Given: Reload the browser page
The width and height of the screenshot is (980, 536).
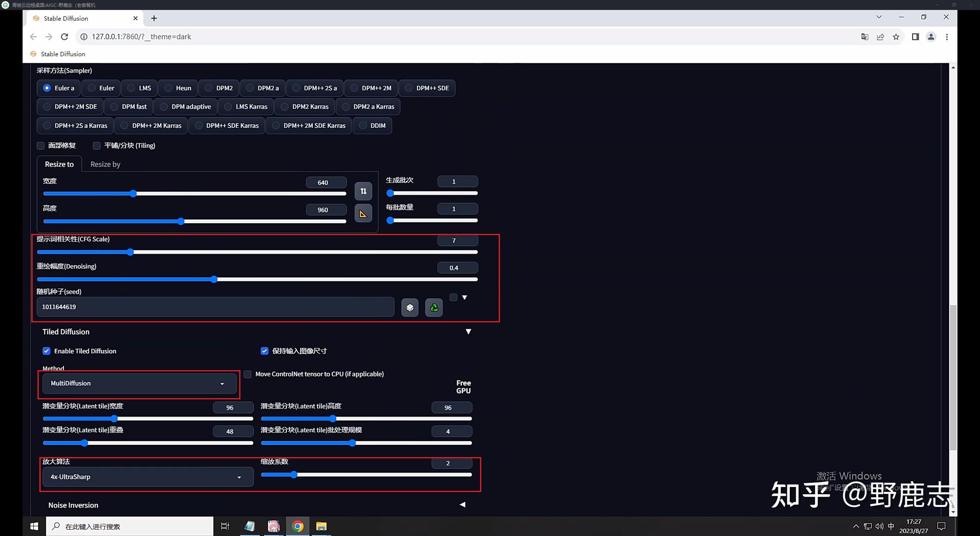Looking at the screenshot, I should 64,37.
